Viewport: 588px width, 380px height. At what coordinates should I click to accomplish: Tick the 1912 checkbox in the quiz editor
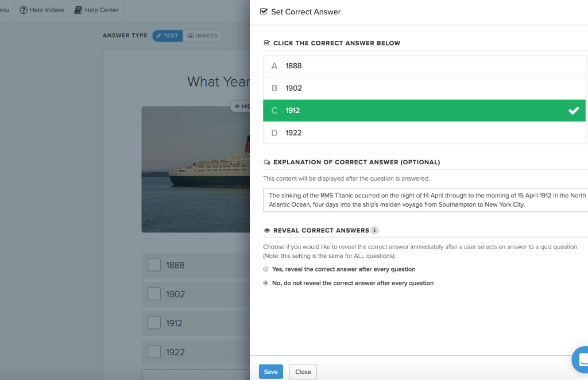click(154, 323)
